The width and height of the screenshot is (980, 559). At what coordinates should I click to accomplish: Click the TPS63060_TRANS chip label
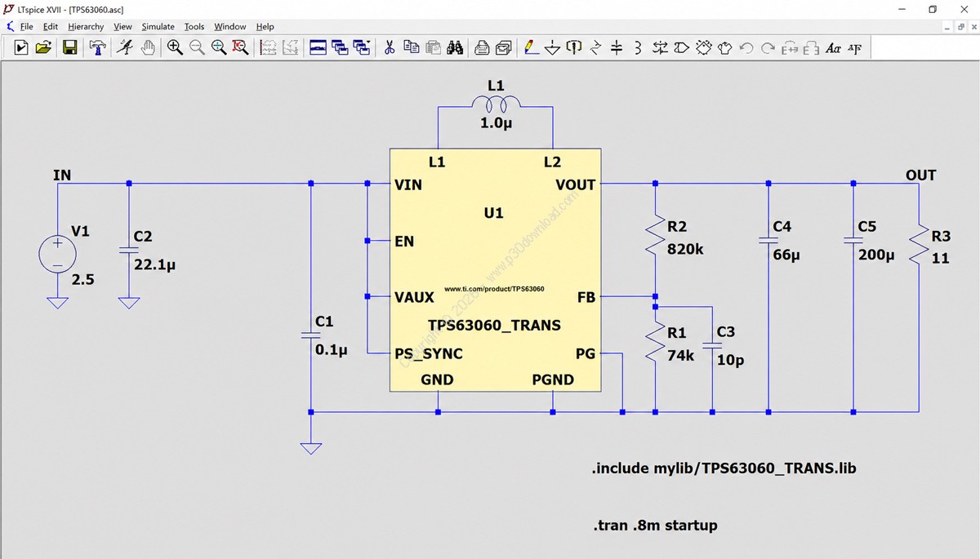pyautogui.click(x=494, y=325)
